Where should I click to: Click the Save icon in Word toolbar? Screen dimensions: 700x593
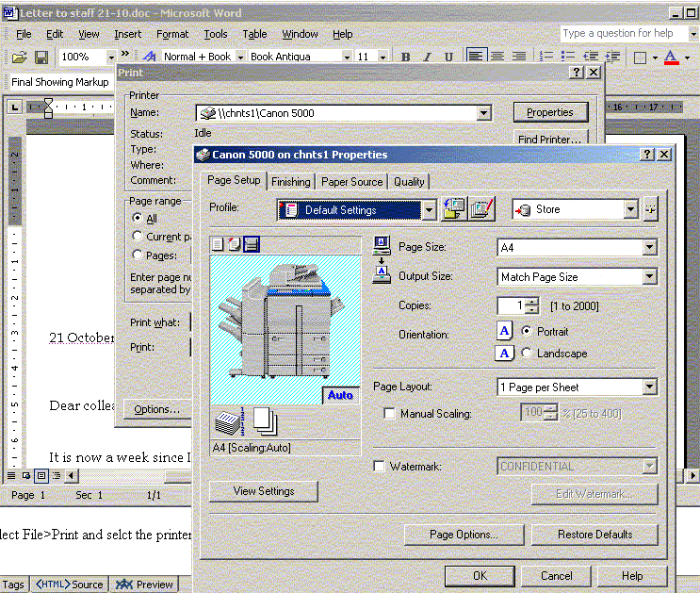43,57
